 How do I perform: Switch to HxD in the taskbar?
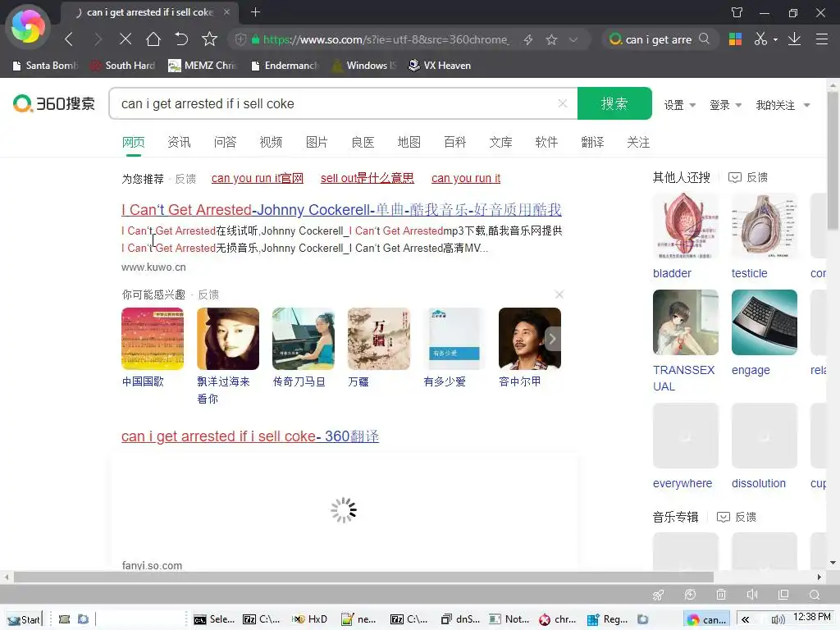(x=309, y=619)
